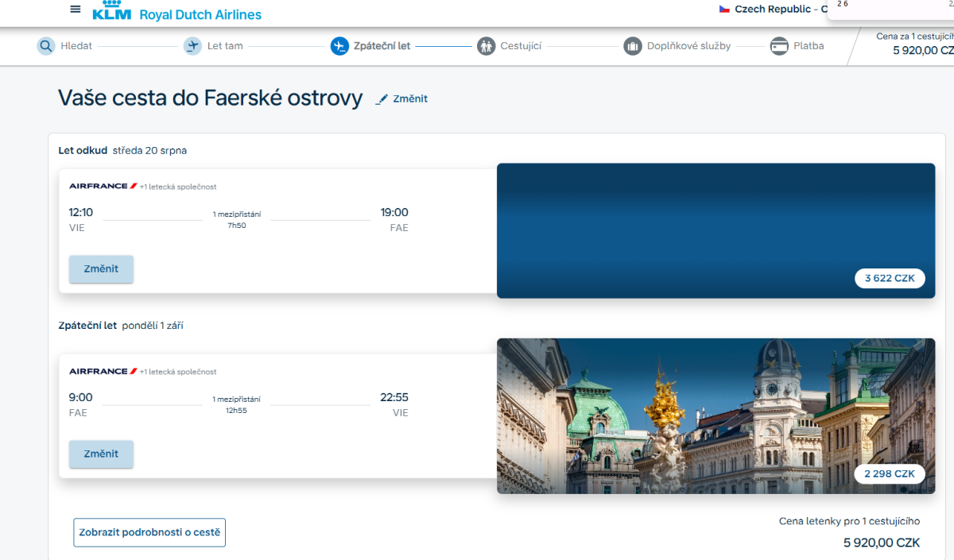Click the Hledat magnifier step icon
This screenshot has height=560, width=954.
[46, 46]
